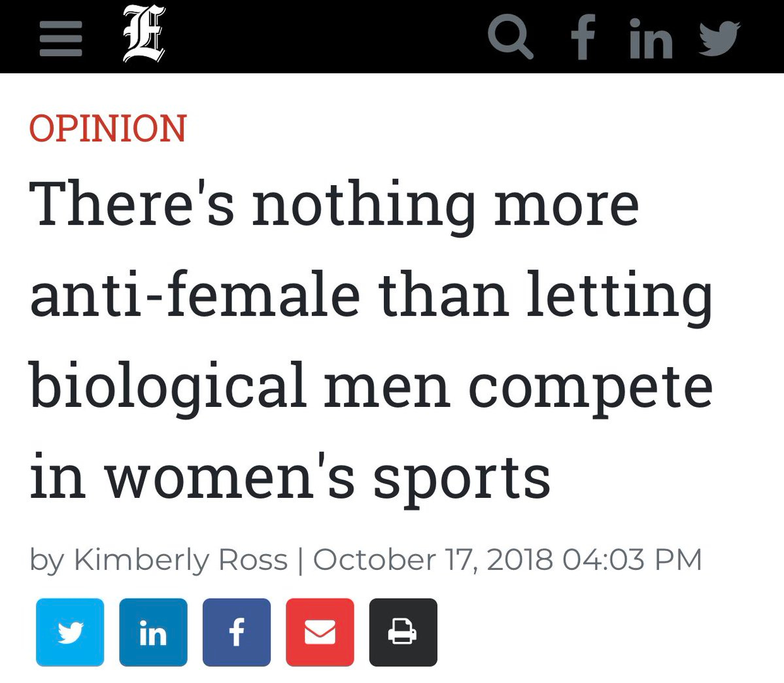The width and height of the screenshot is (784, 683).
Task: Share article with blue LinkedIn button
Action: (x=154, y=632)
